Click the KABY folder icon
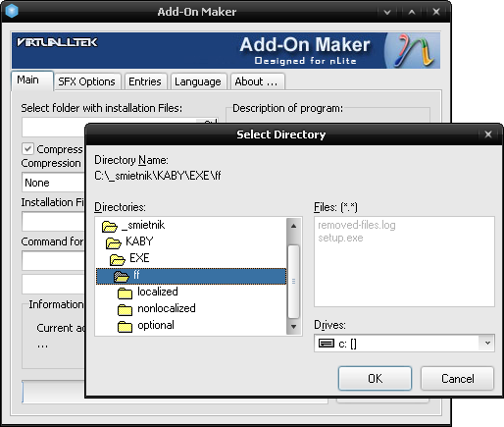Viewport: 504px width, 427px height. point(114,242)
